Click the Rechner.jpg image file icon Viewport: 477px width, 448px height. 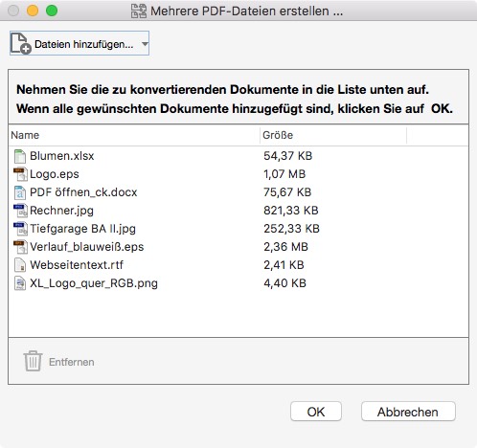click(20, 211)
